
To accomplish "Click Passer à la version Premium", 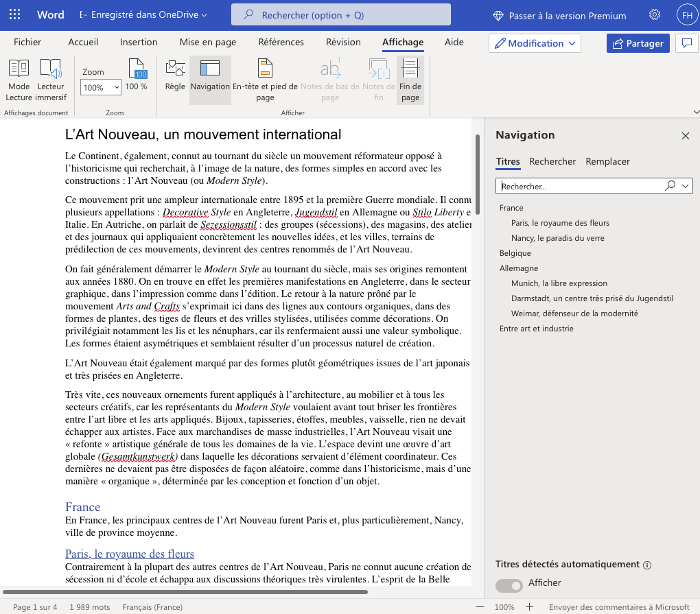I will coord(568,16).
